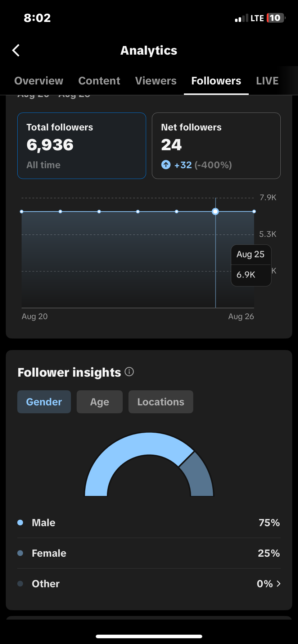Open the Net followers card
This screenshot has height=644, width=298.
tap(216, 146)
